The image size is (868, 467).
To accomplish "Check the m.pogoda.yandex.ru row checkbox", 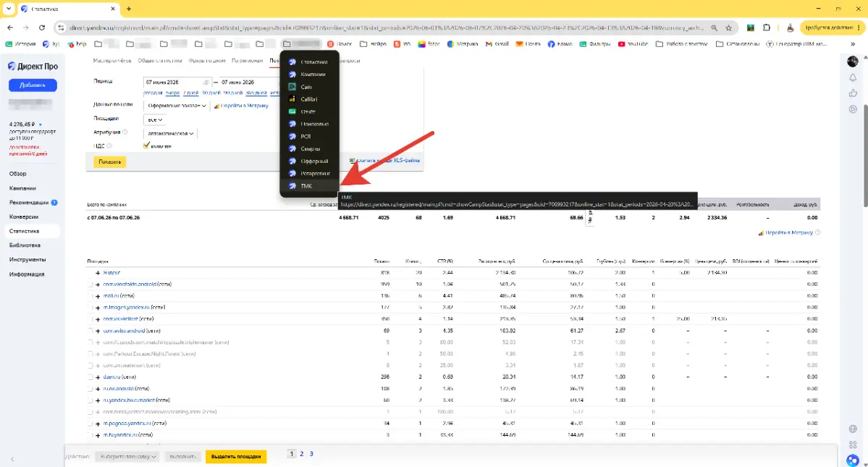I will coord(90,424).
